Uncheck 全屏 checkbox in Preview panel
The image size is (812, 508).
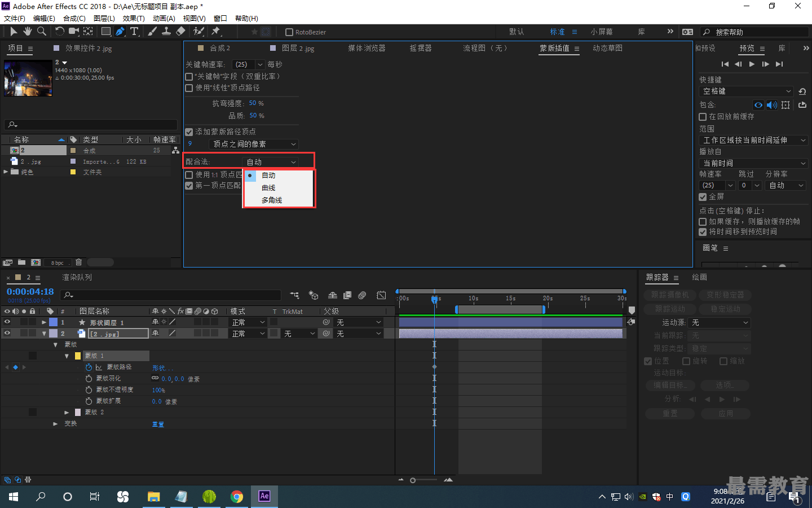click(703, 197)
